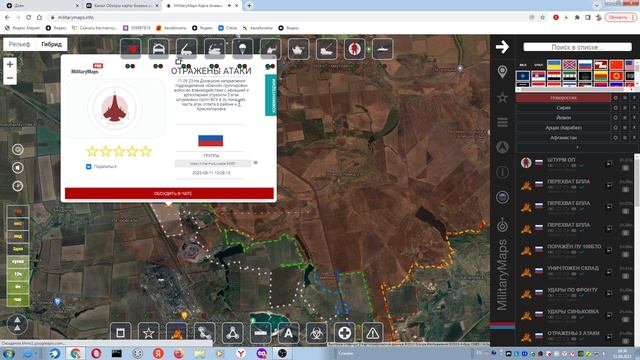Select the parachute airborne filter icon
The image size is (640, 360).
click(242, 49)
